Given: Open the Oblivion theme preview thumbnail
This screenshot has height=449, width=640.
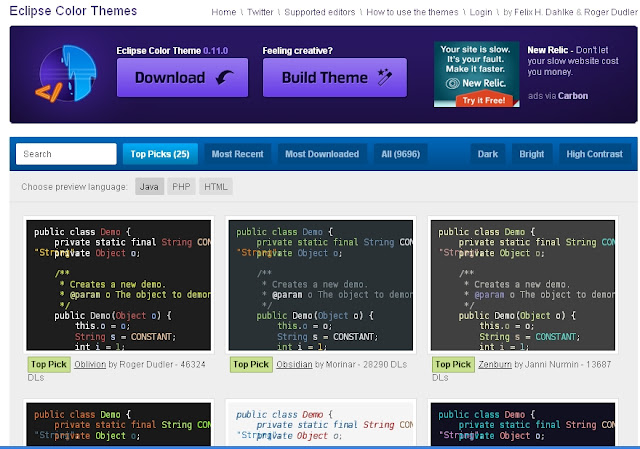Looking at the screenshot, I should point(119,285).
